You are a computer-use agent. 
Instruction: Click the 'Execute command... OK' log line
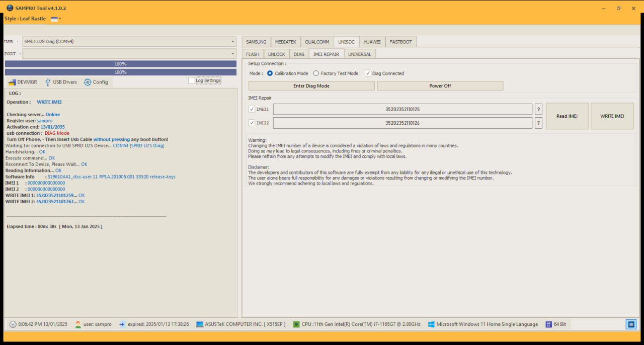click(x=30, y=158)
